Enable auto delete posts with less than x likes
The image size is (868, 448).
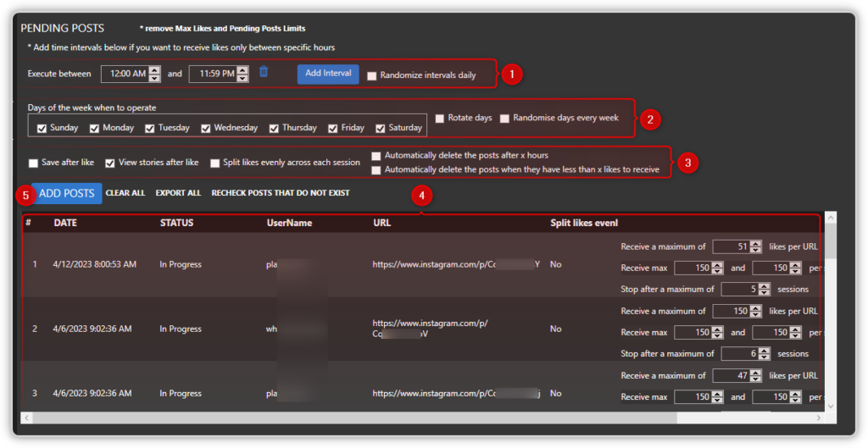click(376, 170)
